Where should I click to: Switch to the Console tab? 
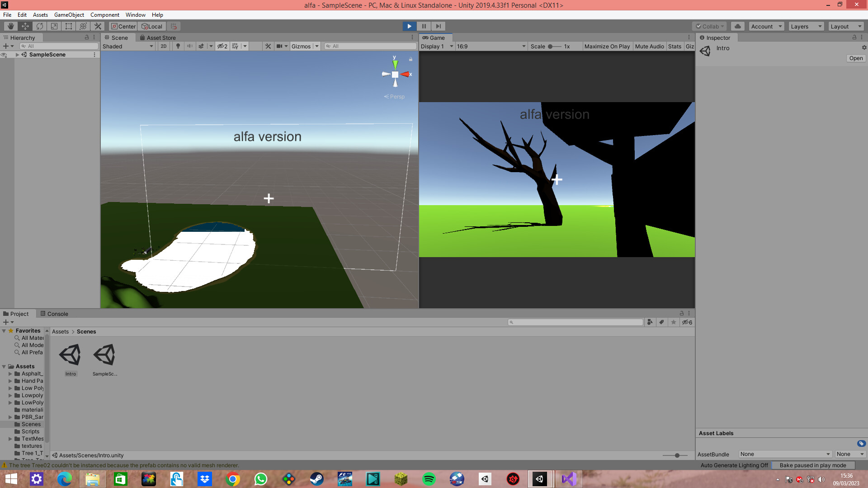point(54,314)
